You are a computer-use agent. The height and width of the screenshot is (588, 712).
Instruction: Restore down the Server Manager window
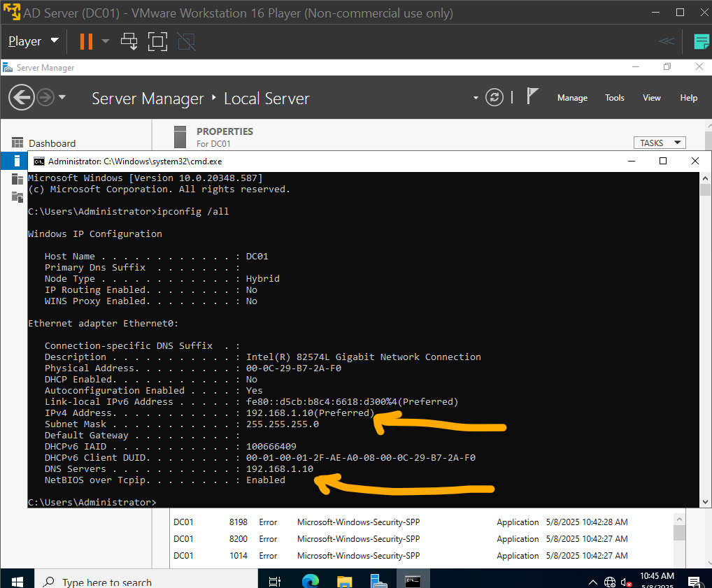[x=667, y=66]
